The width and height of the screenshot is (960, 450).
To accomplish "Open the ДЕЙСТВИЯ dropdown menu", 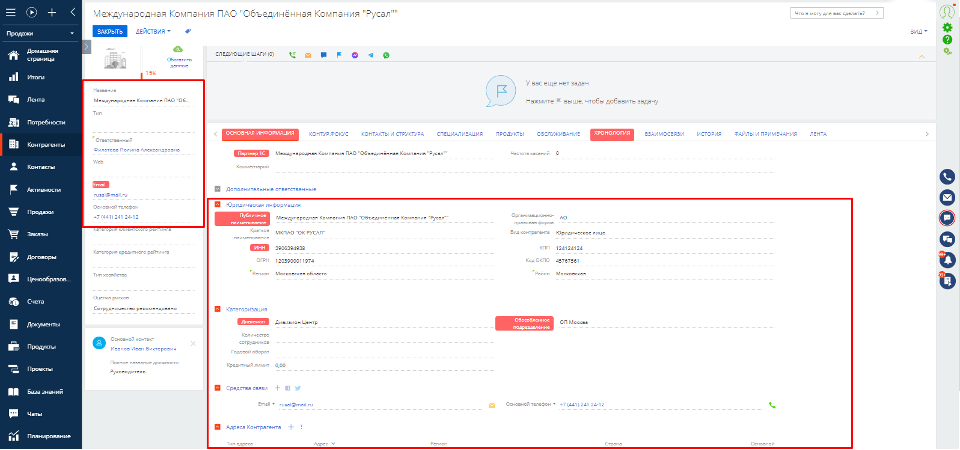I will click(x=153, y=31).
